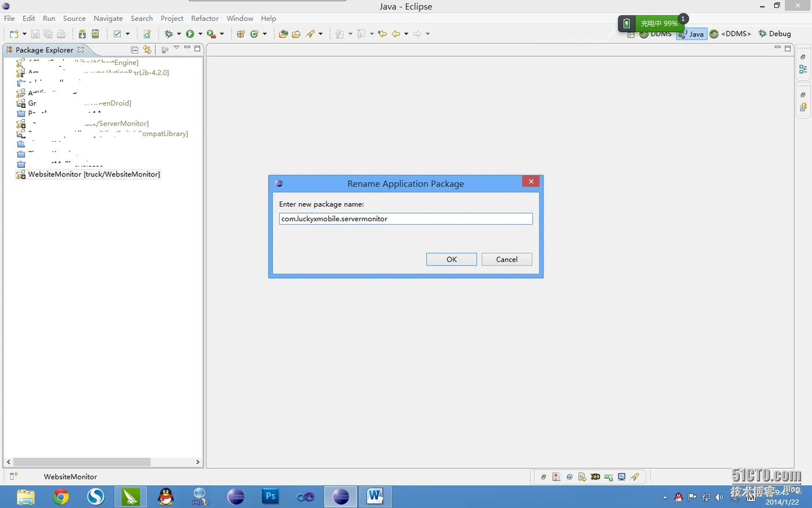
Task: Click the Forward navigation arrow icon
Action: click(417, 34)
